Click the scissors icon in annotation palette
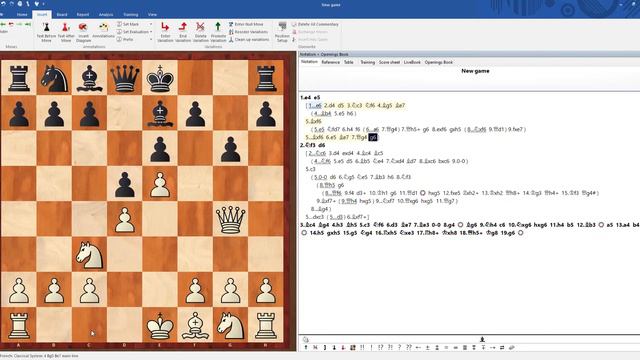Screen dimensions: 640x360 pyautogui.click(x=315, y=347)
